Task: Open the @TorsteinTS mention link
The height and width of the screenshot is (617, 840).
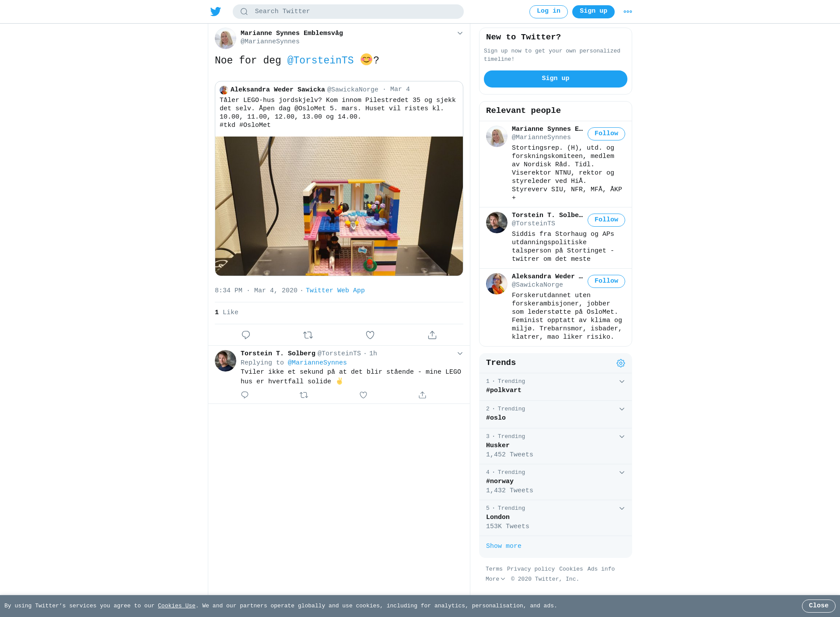Action: 320,60
